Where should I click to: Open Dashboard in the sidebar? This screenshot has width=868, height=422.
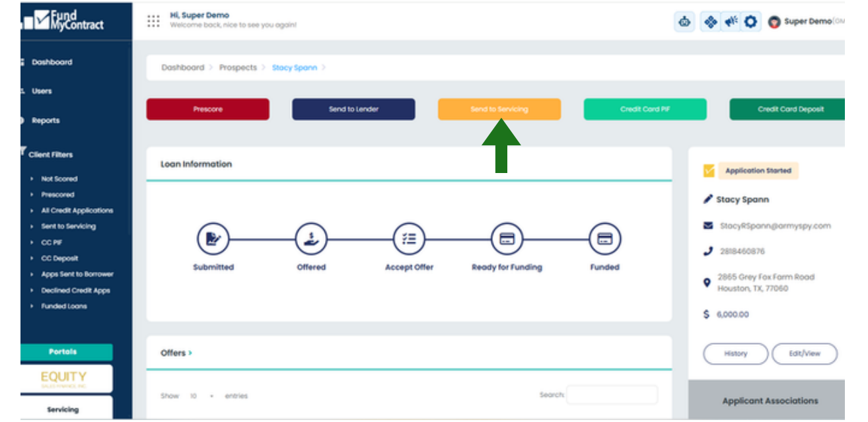click(x=52, y=62)
